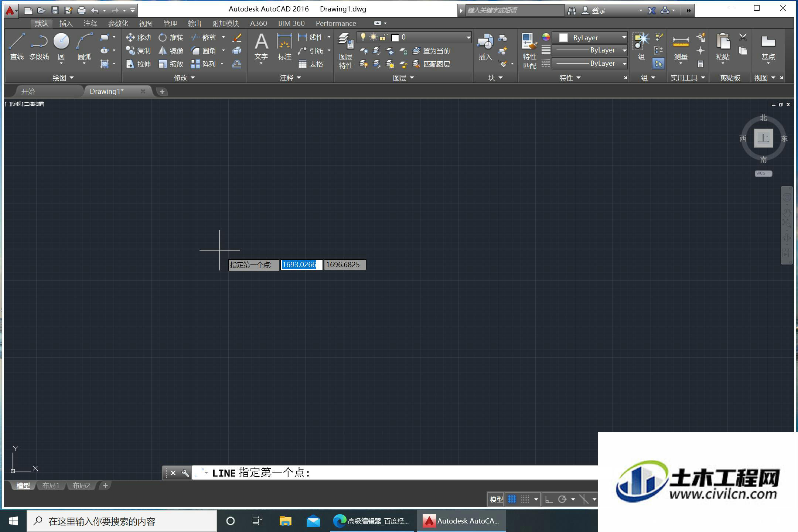Click the 线性 (Linear) dimension button
This screenshot has width=798, height=532.
(311, 37)
